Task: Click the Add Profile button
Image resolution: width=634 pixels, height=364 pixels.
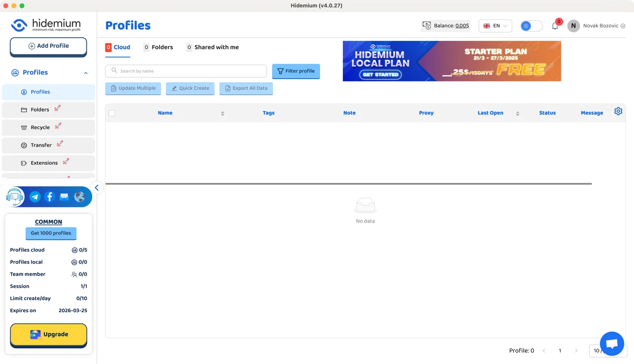Action: tap(48, 46)
